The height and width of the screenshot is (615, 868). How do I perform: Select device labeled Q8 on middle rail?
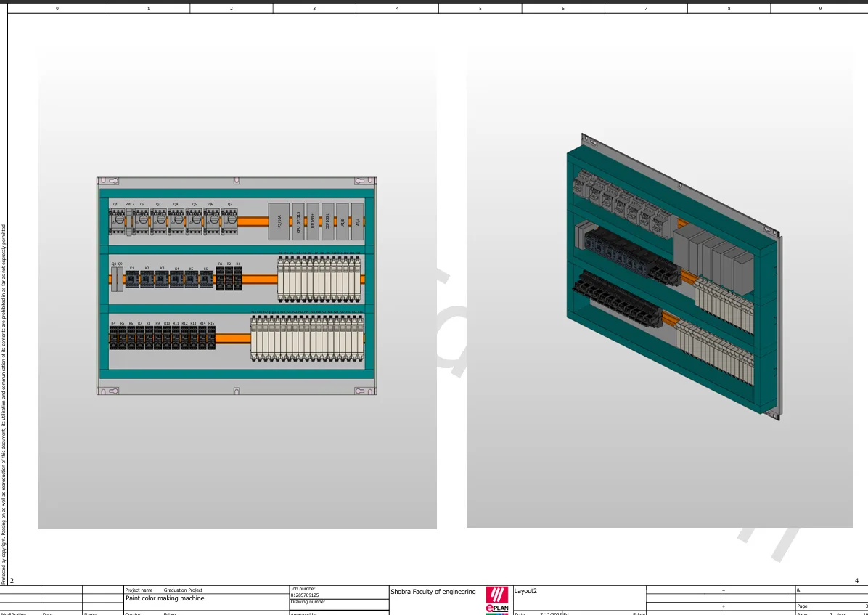click(114, 279)
